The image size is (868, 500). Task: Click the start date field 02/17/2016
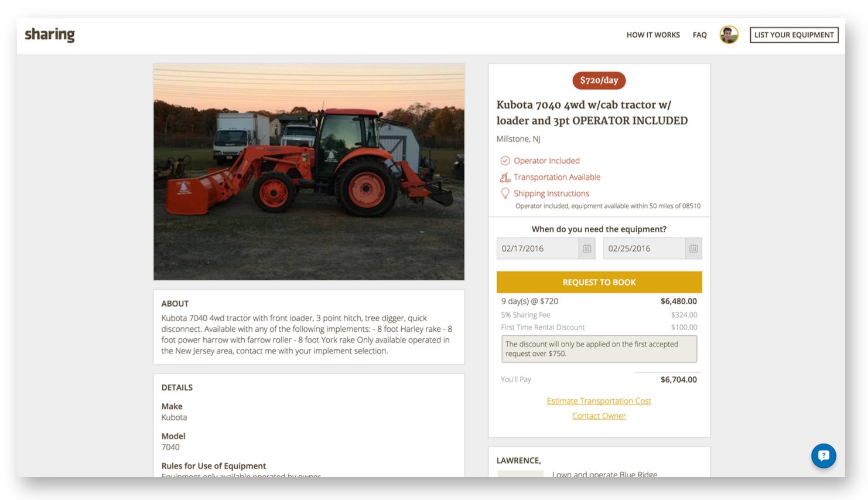[x=538, y=249]
